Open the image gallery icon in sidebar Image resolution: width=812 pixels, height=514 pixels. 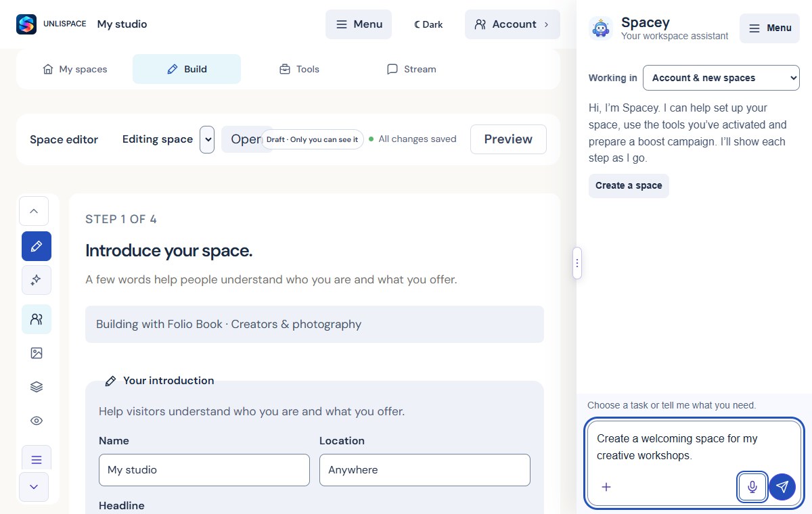(37, 353)
